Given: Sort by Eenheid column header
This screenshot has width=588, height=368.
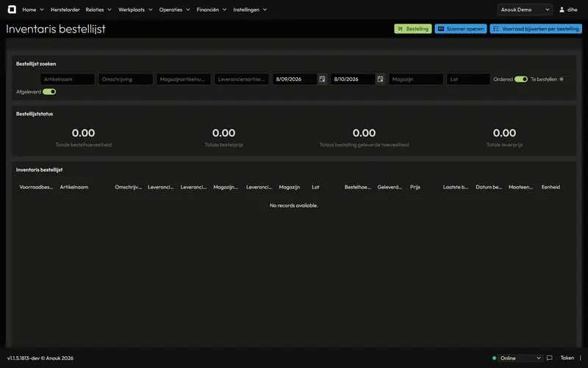Looking at the screenshot, I should click(551, 187).
